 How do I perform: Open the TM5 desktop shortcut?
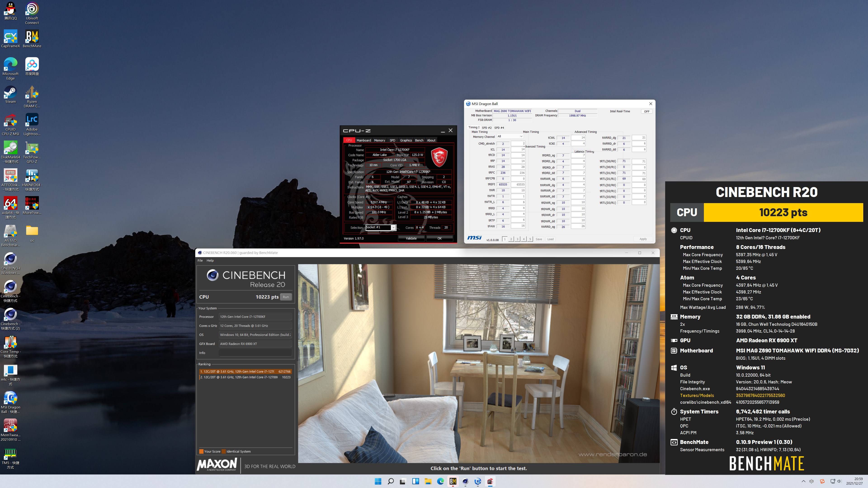[10, 458]
